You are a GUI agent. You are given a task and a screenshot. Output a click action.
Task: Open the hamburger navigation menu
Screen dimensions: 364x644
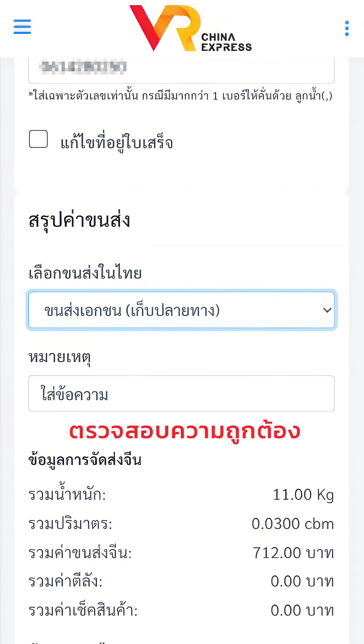(22, 27)
